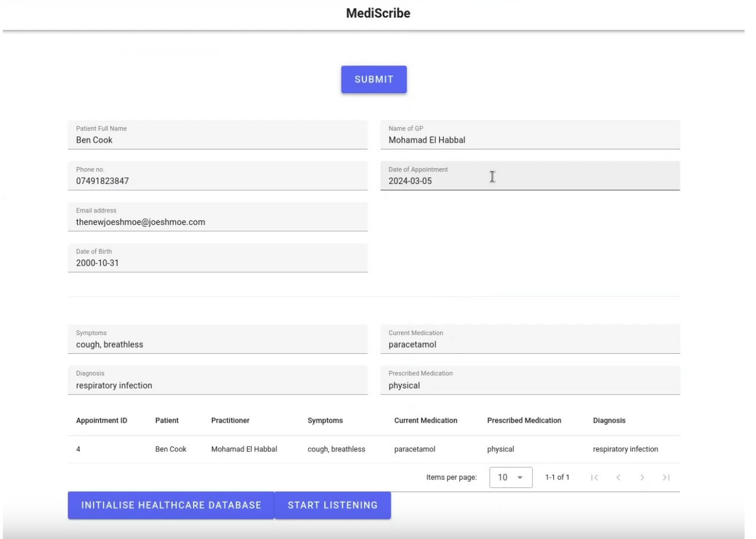
Task: Focus the Name of GP field
Action: point(529,140)
